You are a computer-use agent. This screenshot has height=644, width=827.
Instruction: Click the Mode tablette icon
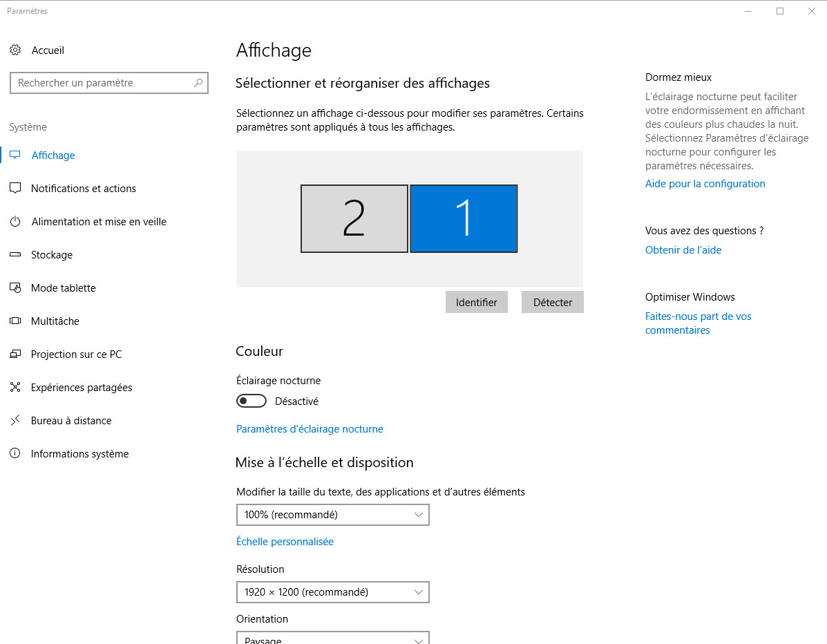tap(15, 288)
